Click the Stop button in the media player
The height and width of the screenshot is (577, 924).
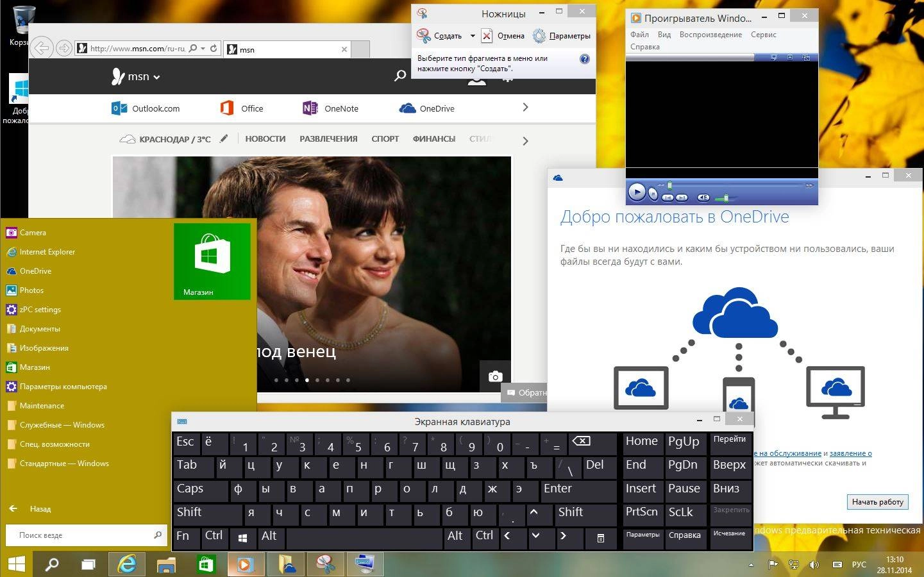tap(653, 194)
